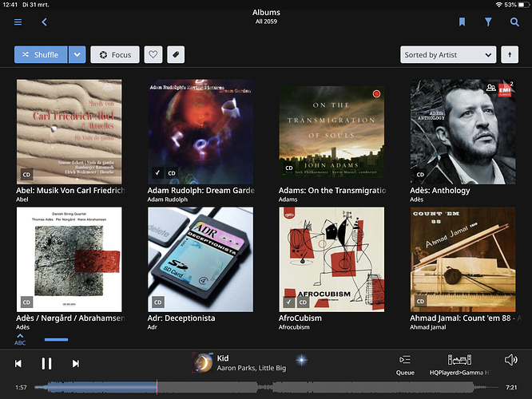This screenshot has height=399, width=532.
Task: Toggle the heart favorites filter
Action: tap(153, 54)
